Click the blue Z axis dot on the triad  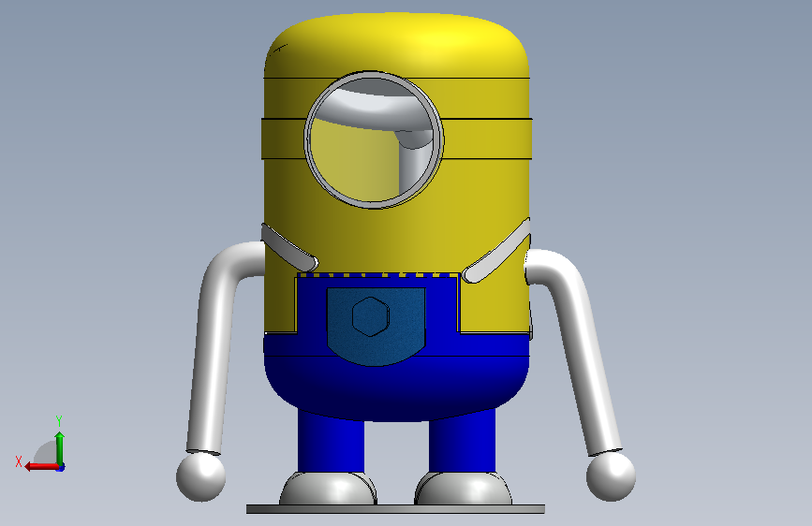click(x=61, y=467)
